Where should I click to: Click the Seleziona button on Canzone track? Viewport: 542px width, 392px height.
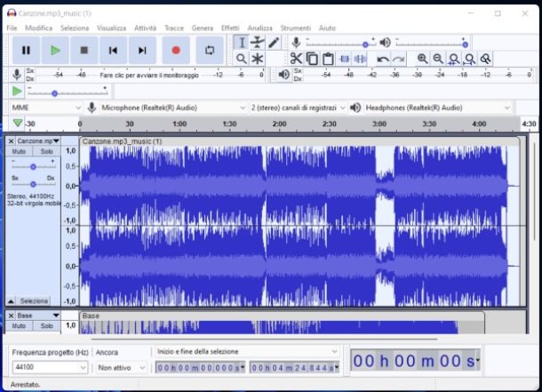point(34,301)
